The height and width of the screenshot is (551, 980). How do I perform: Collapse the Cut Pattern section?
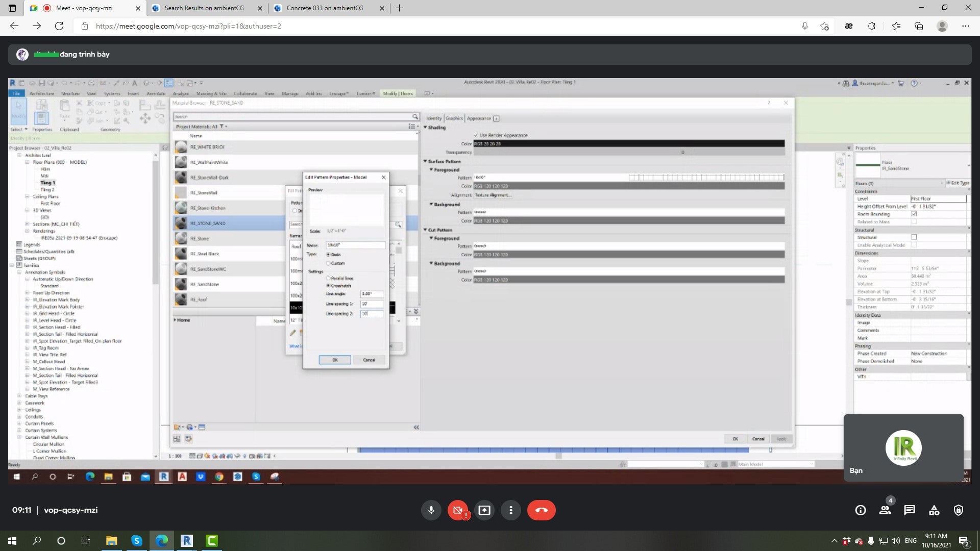(x=425, y=230)
